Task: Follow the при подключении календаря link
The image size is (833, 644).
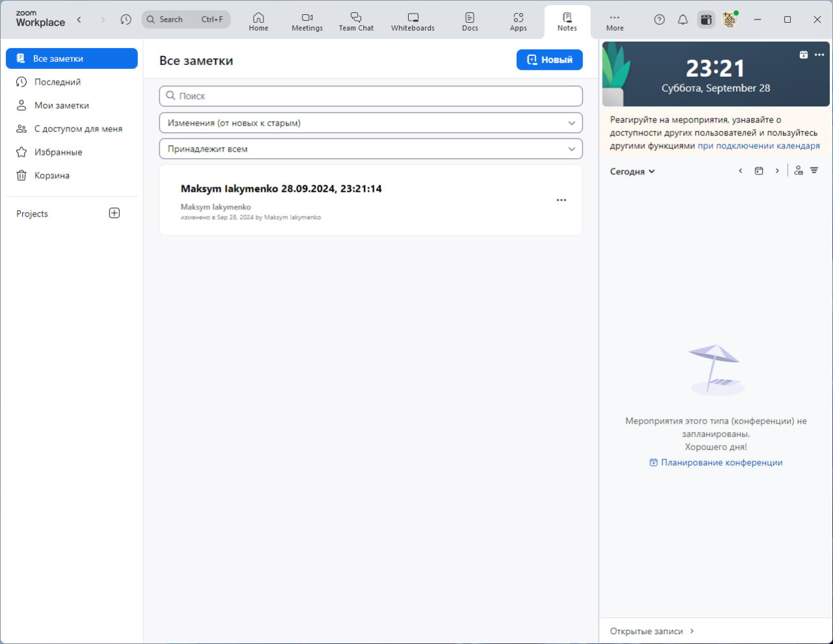Action: point(759,146)
